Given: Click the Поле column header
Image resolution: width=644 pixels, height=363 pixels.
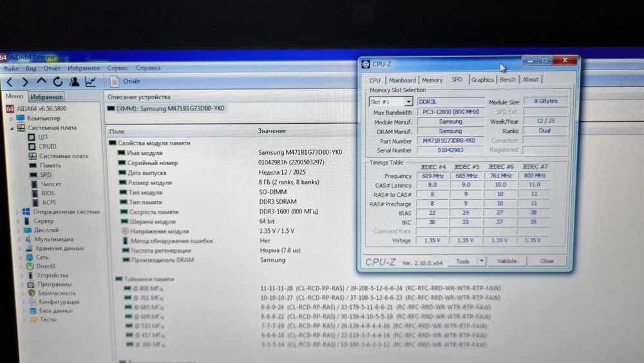Looking at the screenshot, I should (117, 132).
